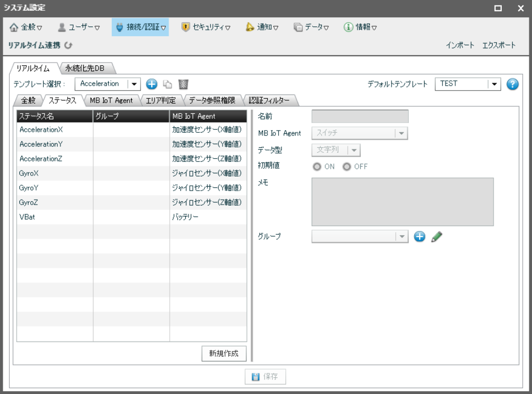Open the セキュリティ menu
The height and width of the screenshot is (394, 532).
(x=206, y=27)
